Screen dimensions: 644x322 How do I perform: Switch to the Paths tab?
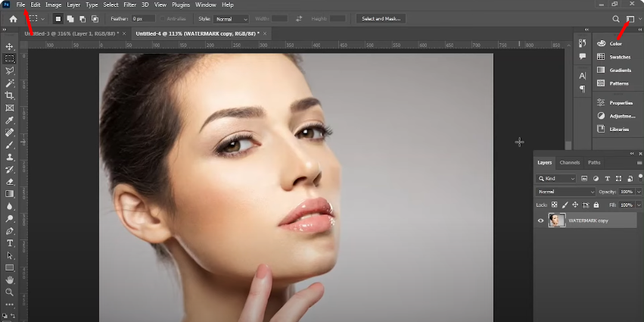tap(594, 162)
